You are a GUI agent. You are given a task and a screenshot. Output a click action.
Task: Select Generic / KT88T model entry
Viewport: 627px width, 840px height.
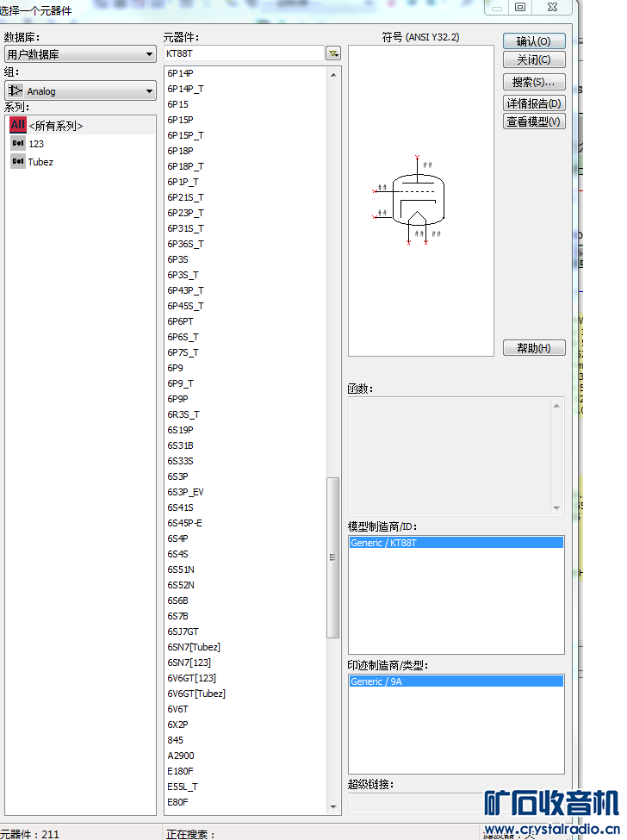456,543
